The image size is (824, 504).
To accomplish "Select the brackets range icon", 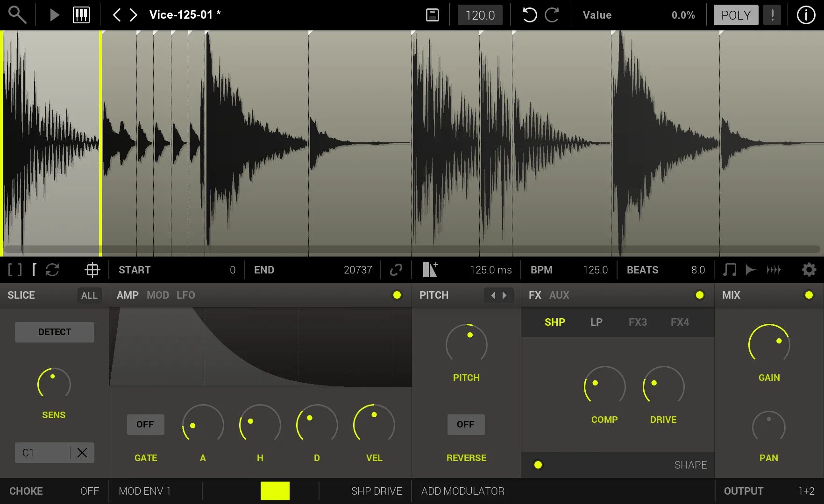I will pos(15,270).
